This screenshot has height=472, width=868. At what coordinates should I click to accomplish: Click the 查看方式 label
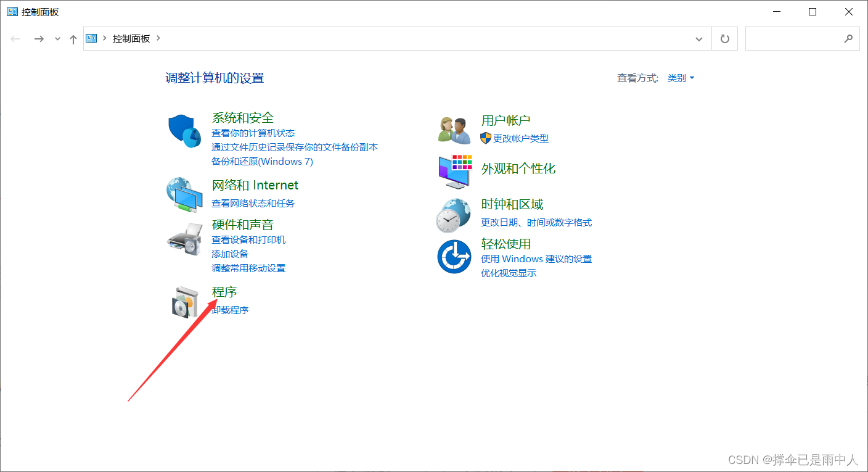click(x=638, y=78)
